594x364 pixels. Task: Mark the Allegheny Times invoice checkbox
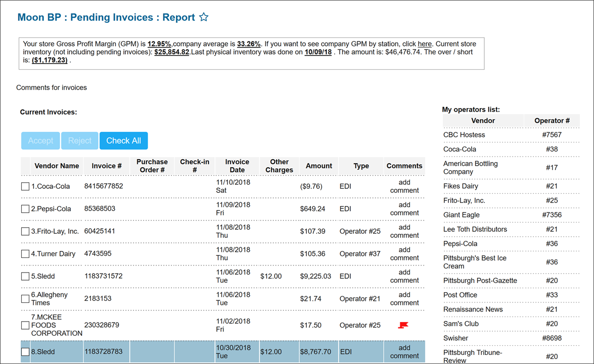25,299
